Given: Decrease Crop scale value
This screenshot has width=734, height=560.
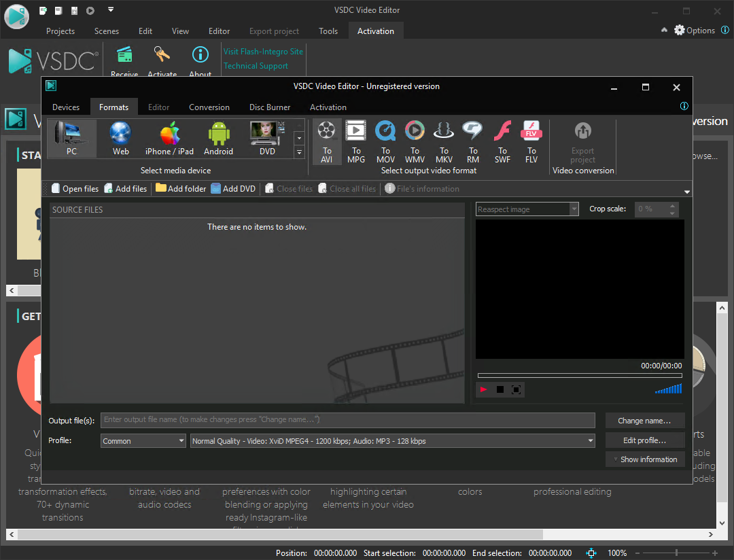Looking at the screenshot, I should 672,213.
